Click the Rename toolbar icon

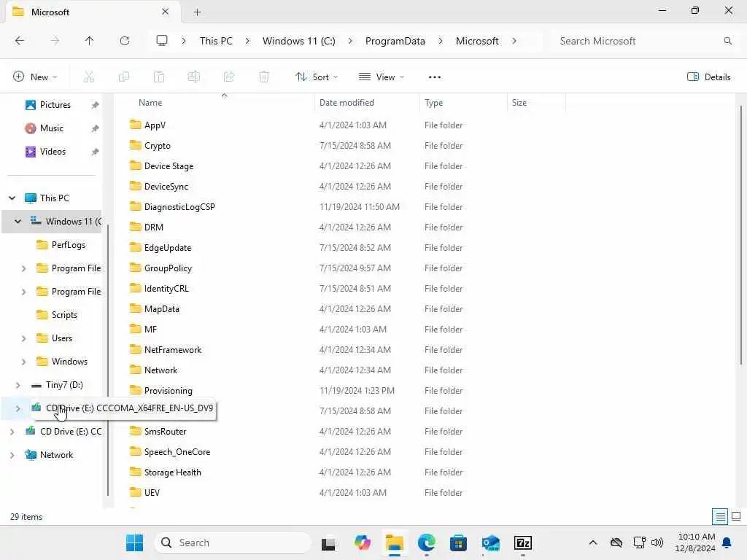pyautogui.click(x=194, y=77)
